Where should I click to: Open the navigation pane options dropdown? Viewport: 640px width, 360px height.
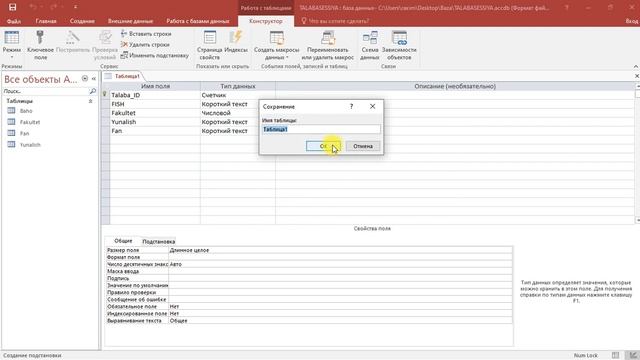point(85,78)
